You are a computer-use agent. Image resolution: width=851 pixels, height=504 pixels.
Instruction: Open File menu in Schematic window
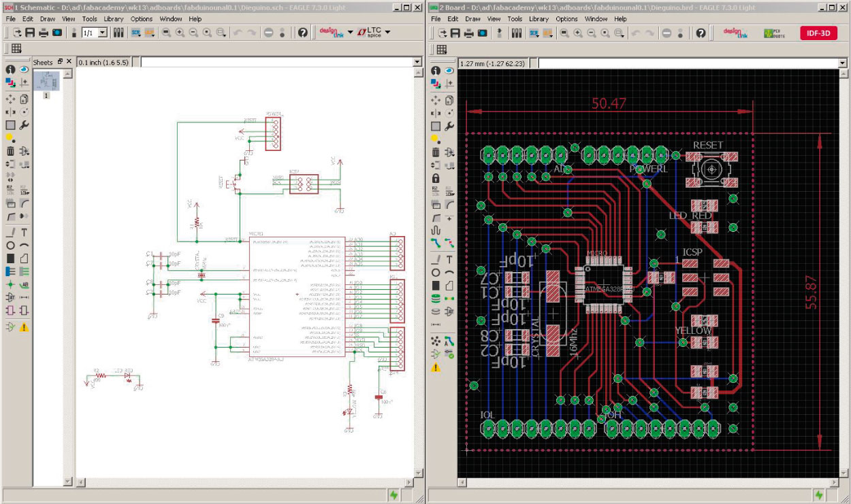[11, 19]
